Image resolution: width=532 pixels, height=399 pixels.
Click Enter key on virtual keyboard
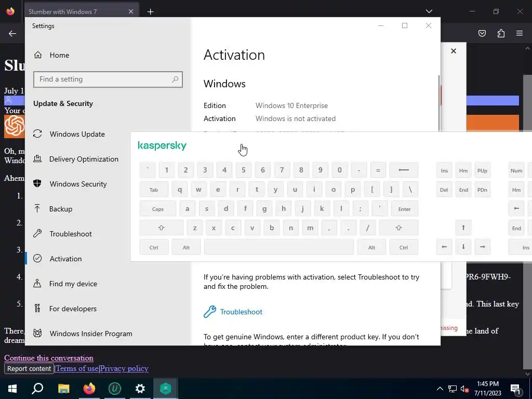404,209
